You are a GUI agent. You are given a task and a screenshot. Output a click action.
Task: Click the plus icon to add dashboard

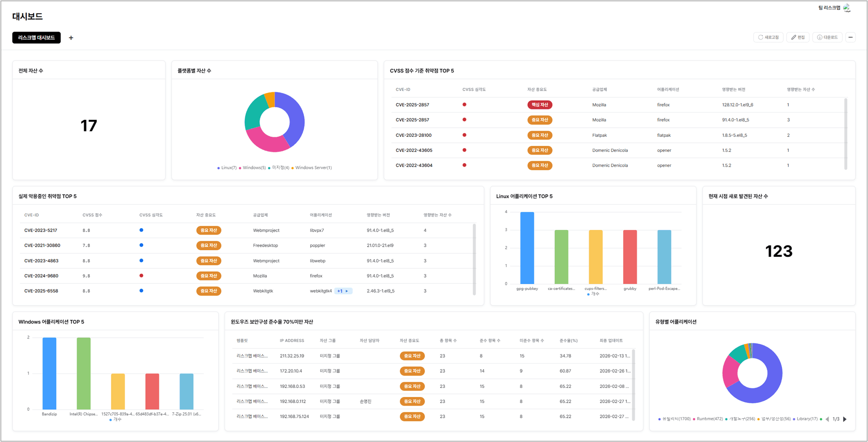click(x=71, y=38)
